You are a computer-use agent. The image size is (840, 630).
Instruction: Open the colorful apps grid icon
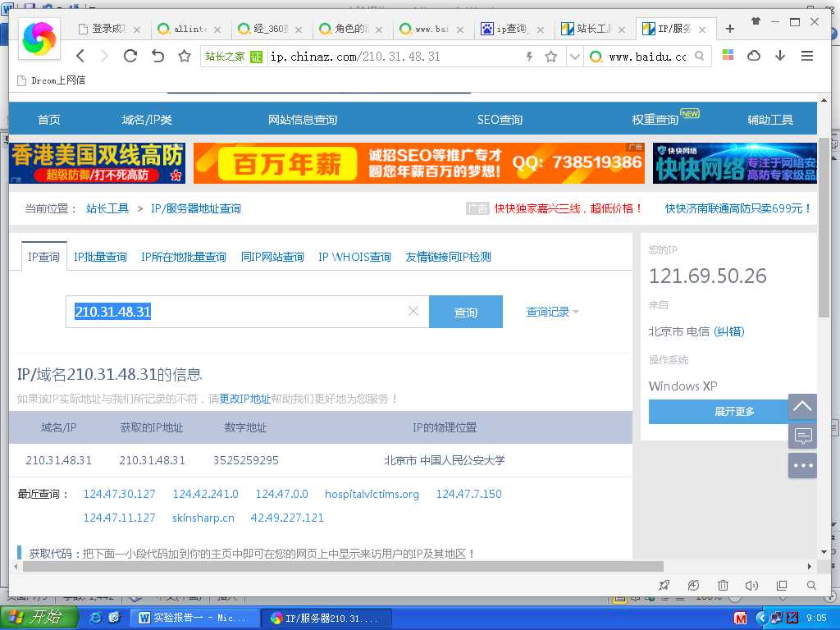(x=728, y=55)
